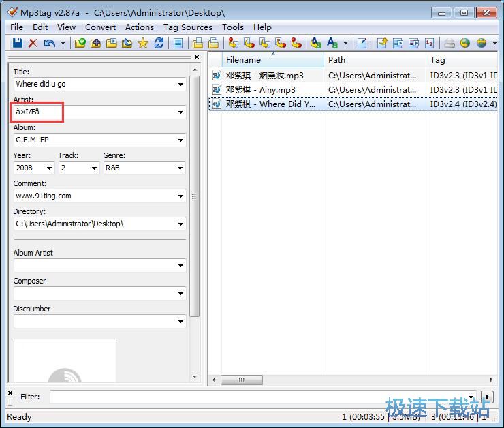
Task: Click the grayed-out disc tag source icon
Action: point(450,43)
